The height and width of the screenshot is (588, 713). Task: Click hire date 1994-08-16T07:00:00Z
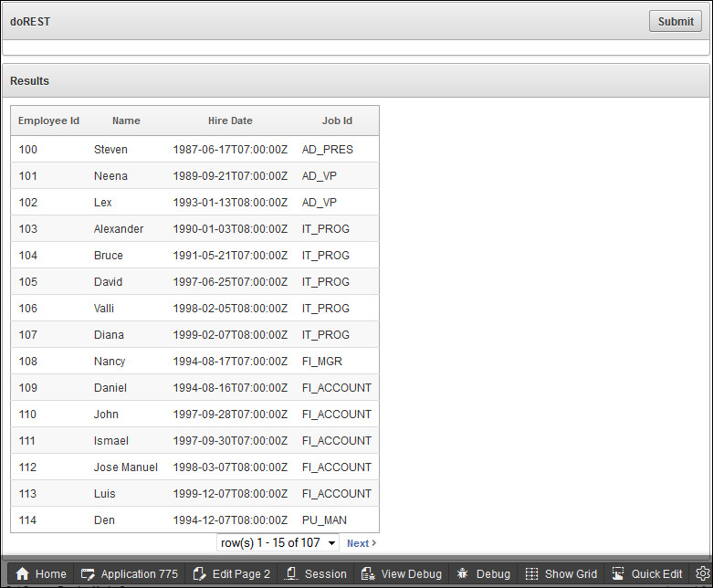click(x=230, y=387)
